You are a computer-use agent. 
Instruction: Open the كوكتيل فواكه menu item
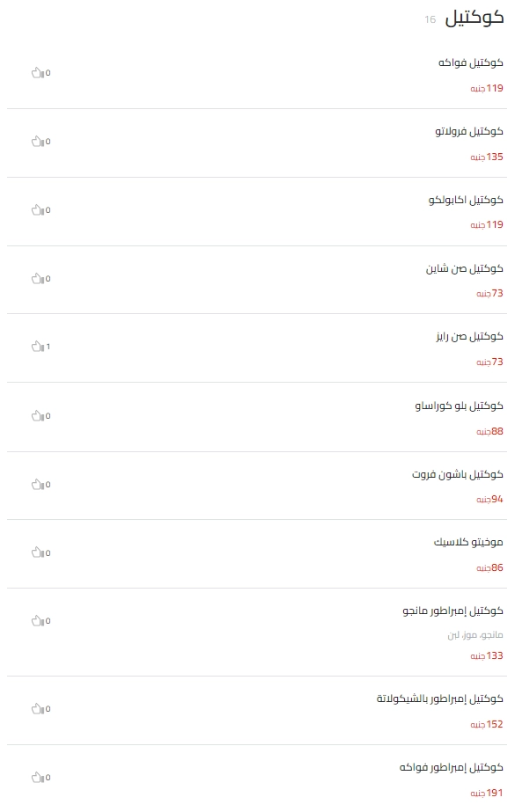tap(470, 62)
